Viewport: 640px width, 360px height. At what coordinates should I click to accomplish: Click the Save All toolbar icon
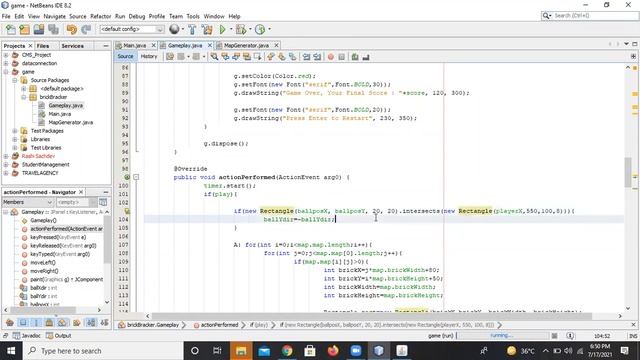[x=53, y=29]
